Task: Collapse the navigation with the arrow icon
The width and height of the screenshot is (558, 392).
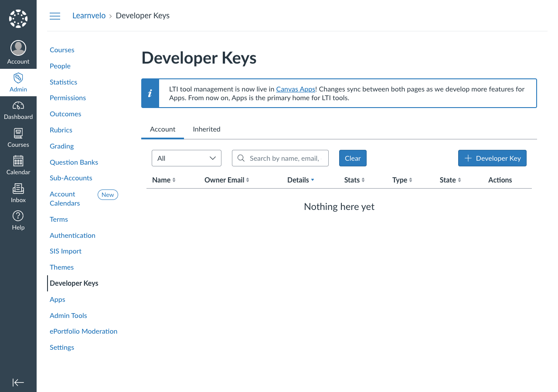Action: [18, 382]
